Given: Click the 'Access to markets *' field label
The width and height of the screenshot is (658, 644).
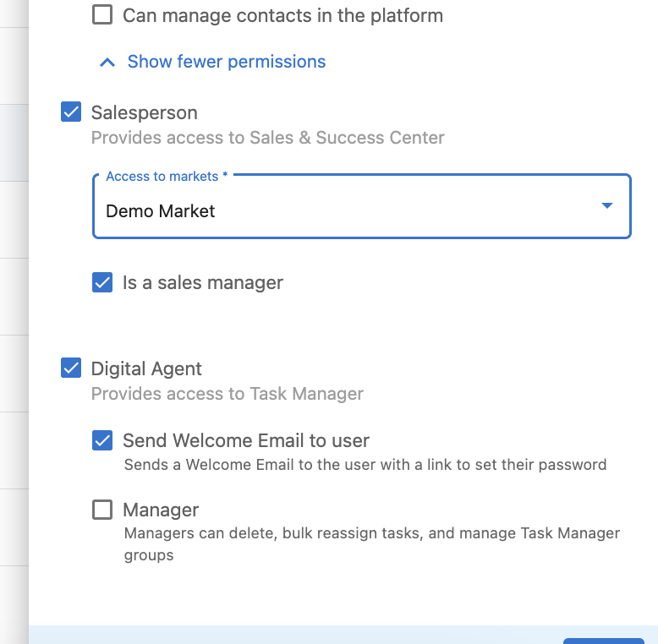Looking at the screenshot, I should click(167, 176).
